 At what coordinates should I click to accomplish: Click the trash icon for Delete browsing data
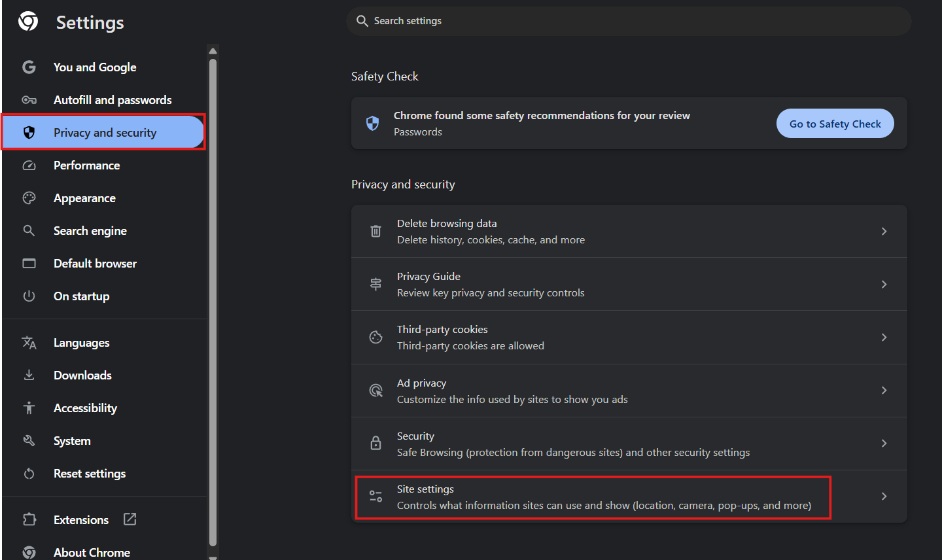point(375,231)
